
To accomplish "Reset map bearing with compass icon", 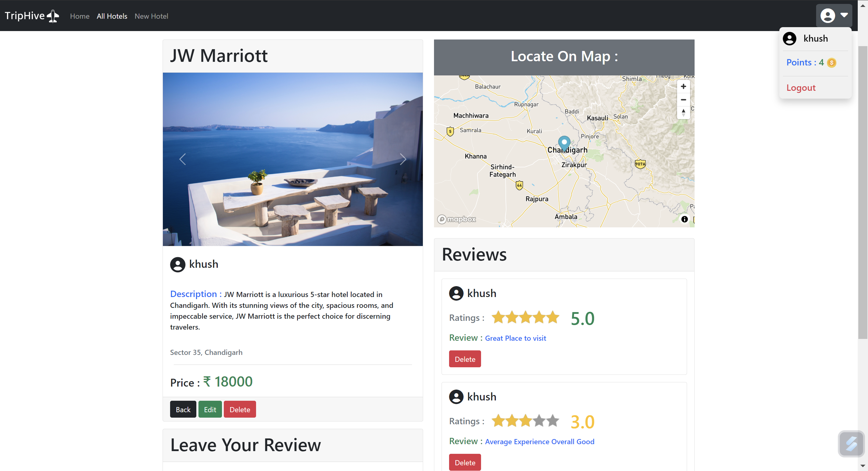I will [x=683, y=112].
